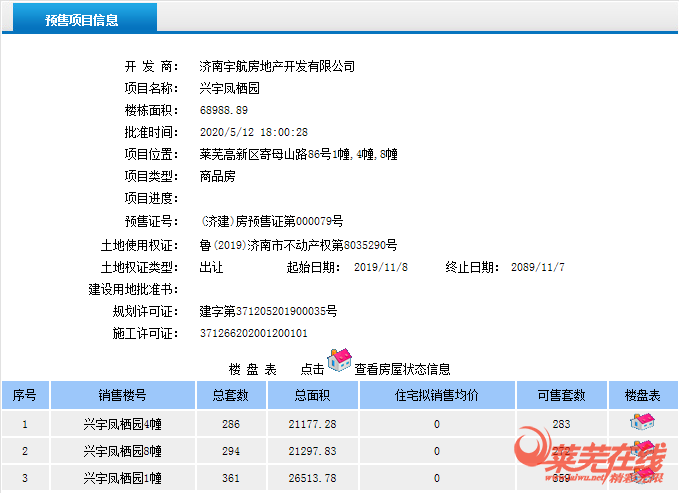The height and width of the screenshot is (493, 679).
Task: Click the 住宅拟销售均价 column header
Action: [437, 395]
